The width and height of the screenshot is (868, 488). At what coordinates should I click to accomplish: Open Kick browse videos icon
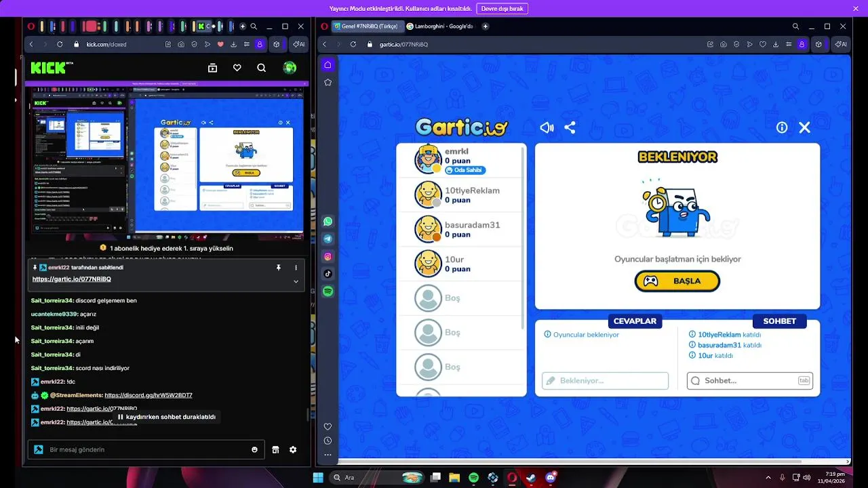click(x=212, y=68)
